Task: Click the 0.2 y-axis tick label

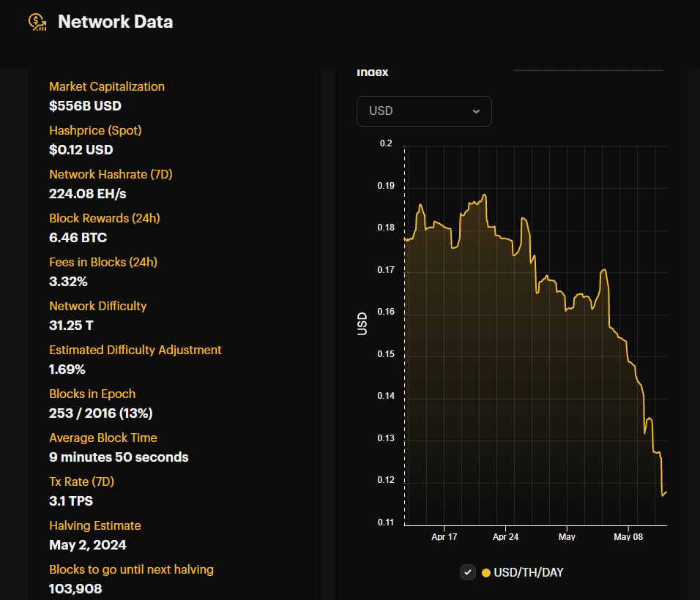Action: 386,143
